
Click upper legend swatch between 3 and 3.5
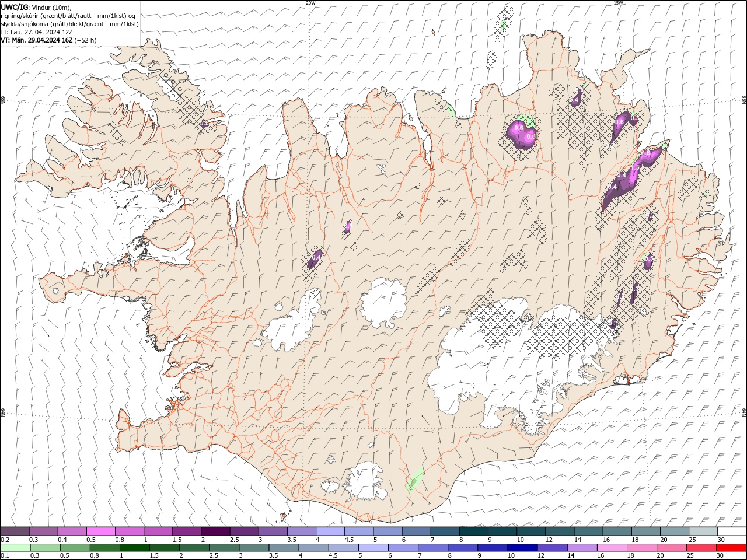tap(273, 531)
